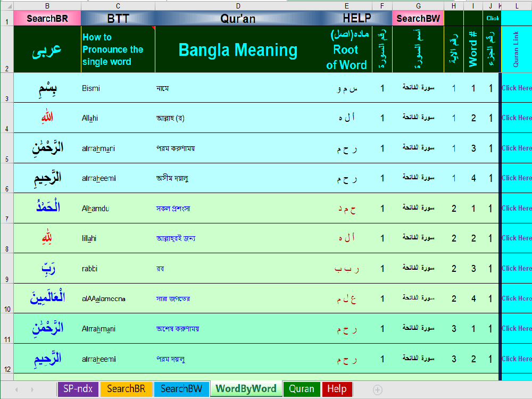The width and height of the screenshot is (532, 399).
Task: Click the 'How to Pronounce the single word' header
Action: click(118, 49)
